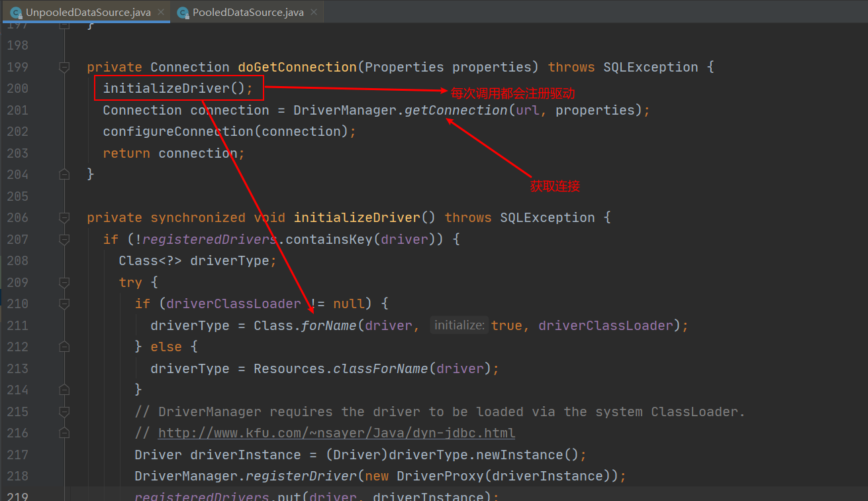868x501 pixels.
Task: Click line number 206 in the gutter
Action: (x=17, y=217)
